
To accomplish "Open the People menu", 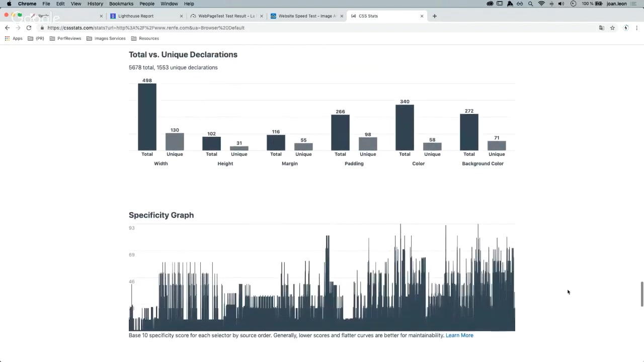I will [147, 4].
